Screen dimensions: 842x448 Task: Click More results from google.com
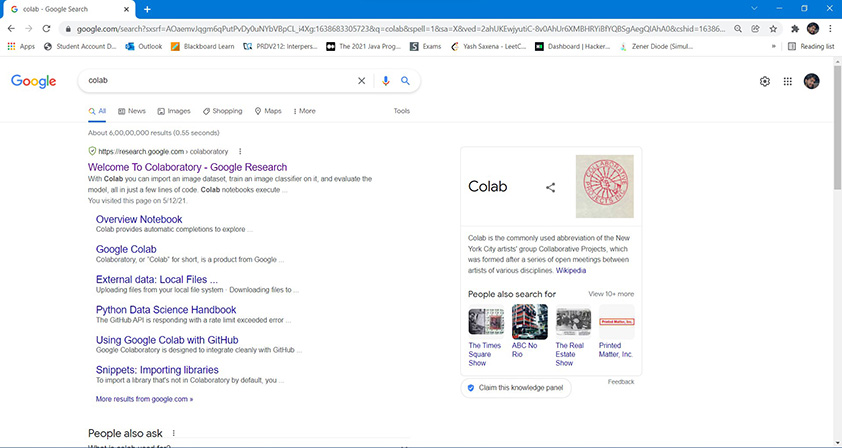pos(144,399)
